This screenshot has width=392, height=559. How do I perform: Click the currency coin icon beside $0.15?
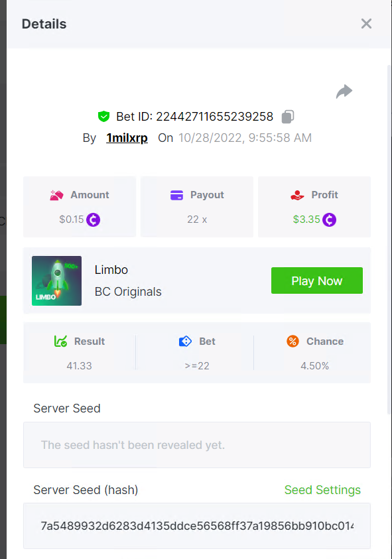pyautogui.click(x=93, y=219)
